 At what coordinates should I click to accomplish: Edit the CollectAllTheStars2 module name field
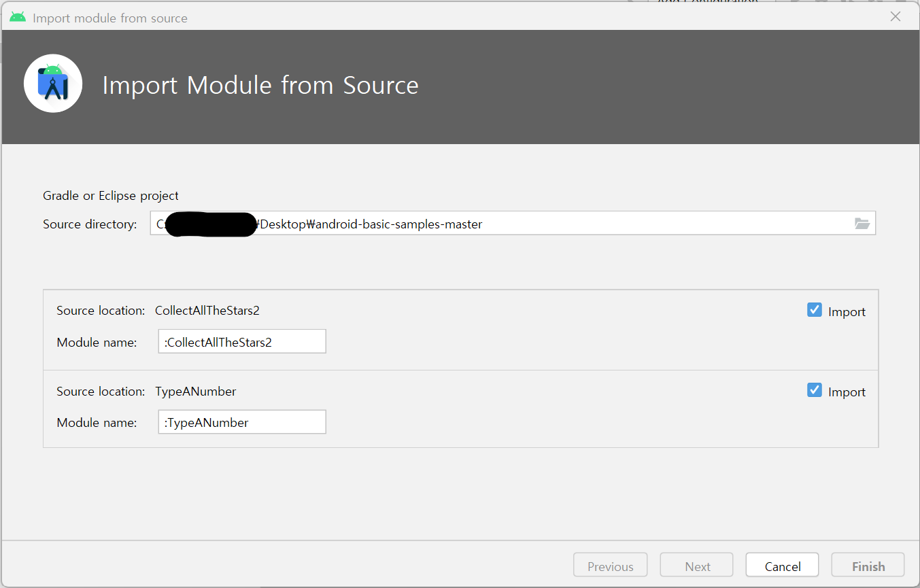pos(242,341)
